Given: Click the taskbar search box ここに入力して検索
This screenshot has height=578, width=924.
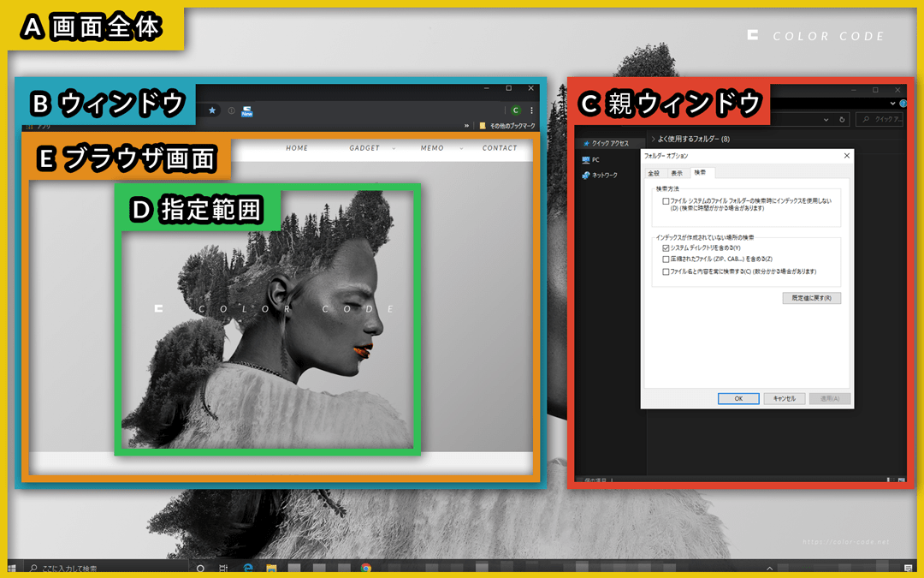Looking at the screenshot, I should pos(105,568).
